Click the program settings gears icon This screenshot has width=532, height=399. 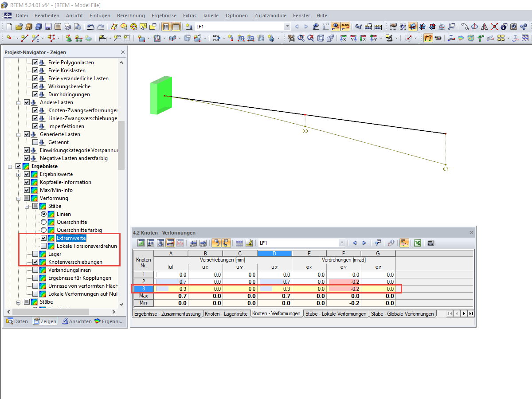524,27
